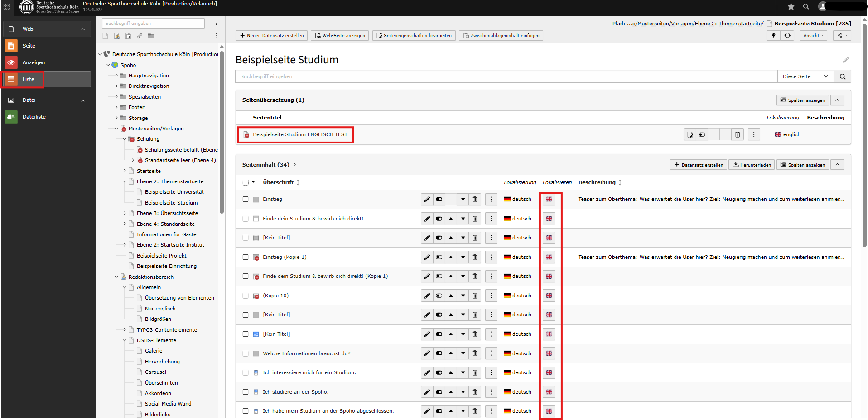Click the Herunterladen button
Image resolution: width=868 pixels, height=420 pixels.
752,165
